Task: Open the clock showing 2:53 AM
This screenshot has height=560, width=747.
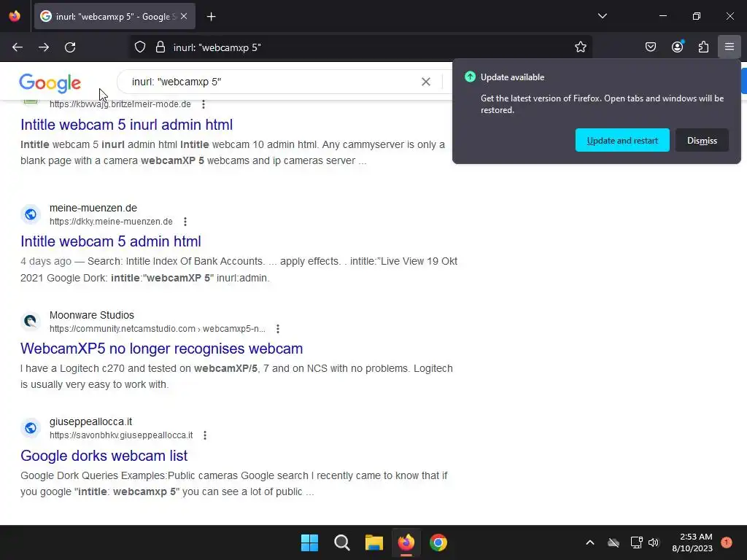Action: pyautogui.click(x=692, y=542)
